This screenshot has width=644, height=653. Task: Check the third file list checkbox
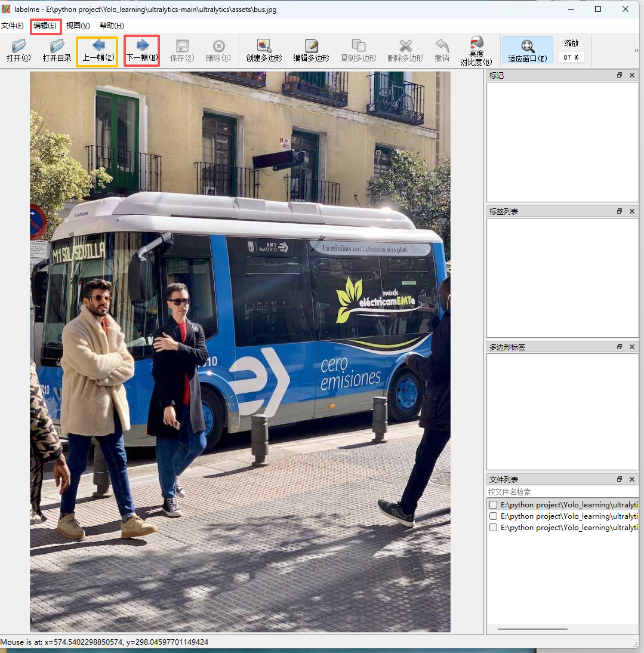[x=494, y=527]
